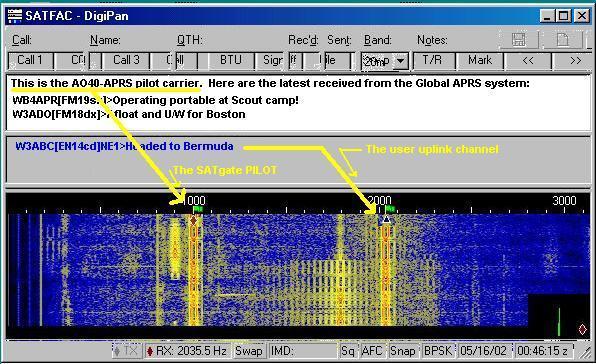
Task: Click the save (floppy disk) icon
Action: [x=518, y=40]
